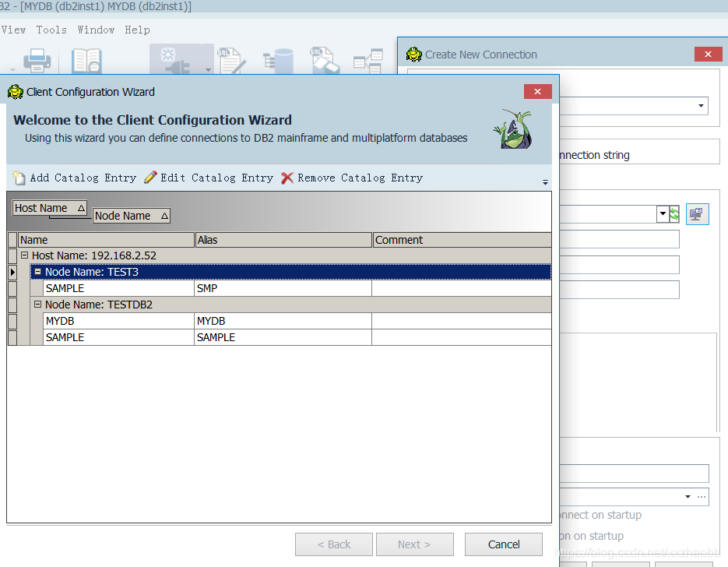This screenshot has width=728, height=567.
Task: Click the network computer icon in Create New Connection
Action: pyautogui.click(x=697, y=213)
